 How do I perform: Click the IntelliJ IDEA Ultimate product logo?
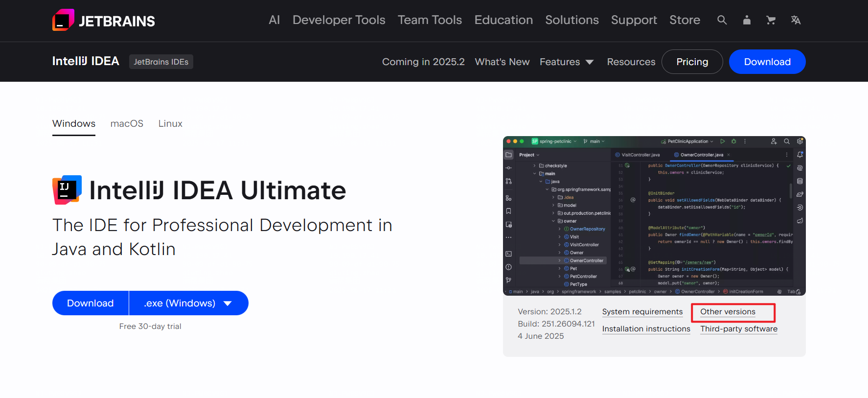[x=67, y=190]
